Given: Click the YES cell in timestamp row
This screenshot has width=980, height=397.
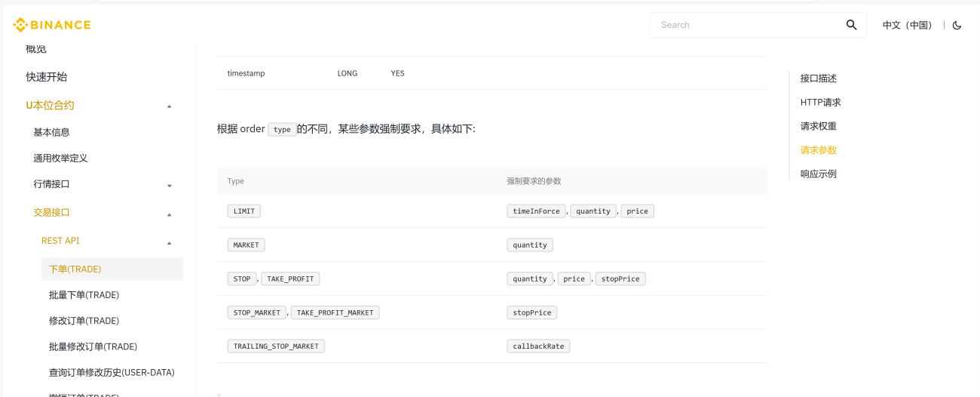Looking at the screenshot, I should click(397, 73).
